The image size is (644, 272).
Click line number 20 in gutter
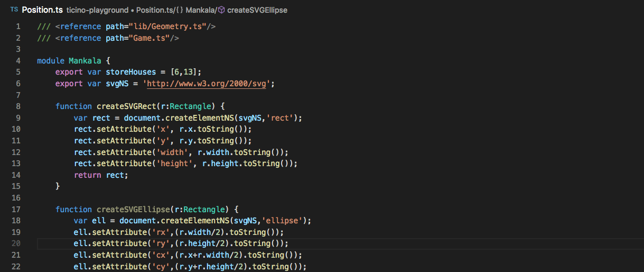coord(16,243)
